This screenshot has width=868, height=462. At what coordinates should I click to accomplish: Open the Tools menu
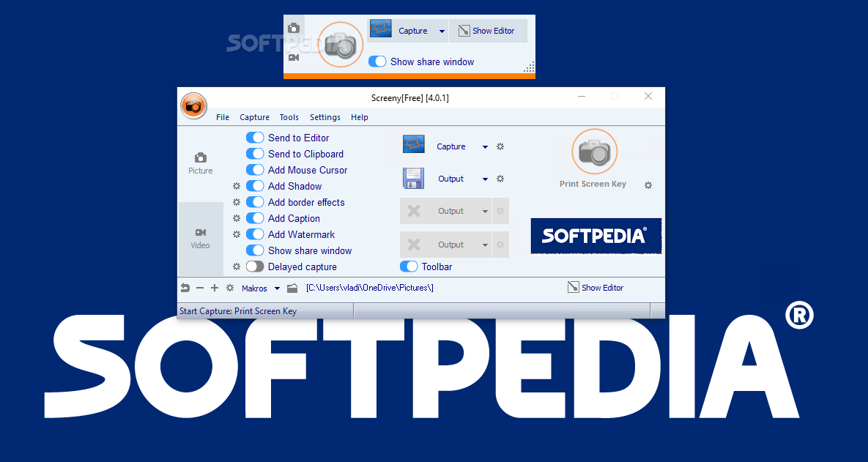(x=289, y=117)
